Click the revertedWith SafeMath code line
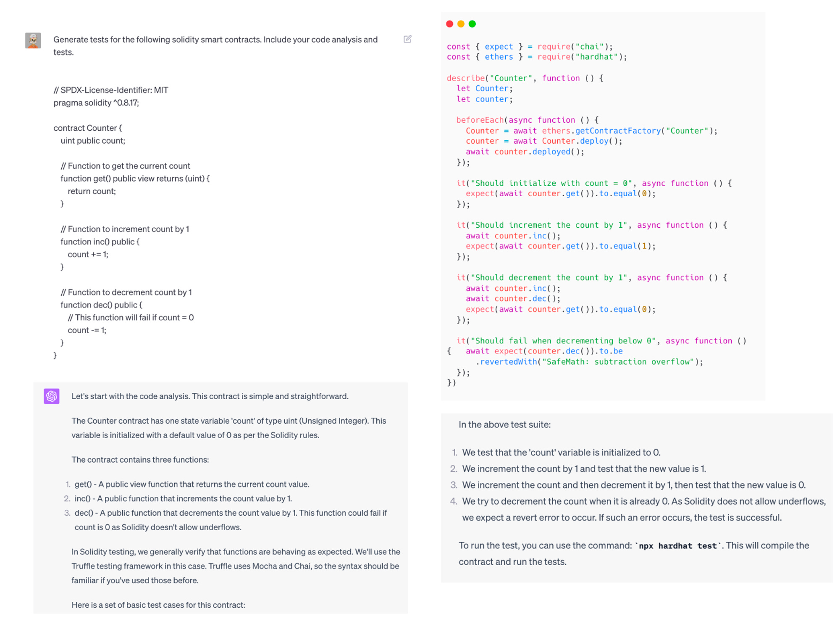Image resolution: width=840 pixels, height=624 pixels. click(589, 362)
